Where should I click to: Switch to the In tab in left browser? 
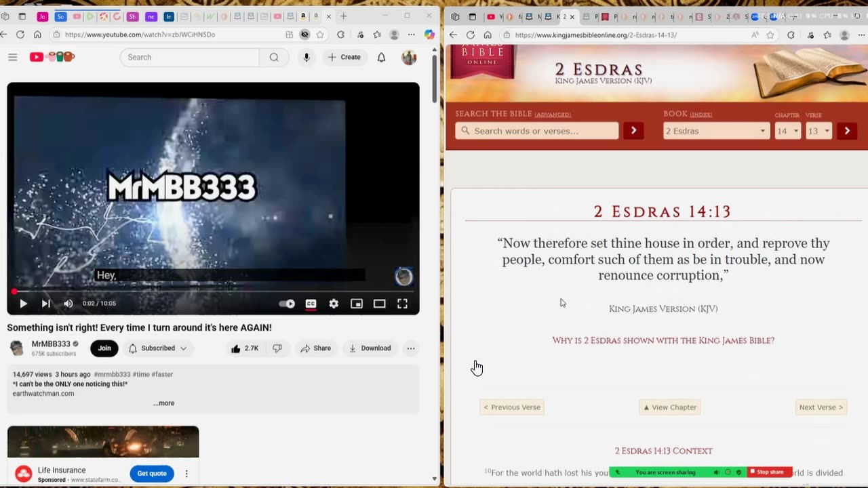pyautogui.click(x=168, y=16)
